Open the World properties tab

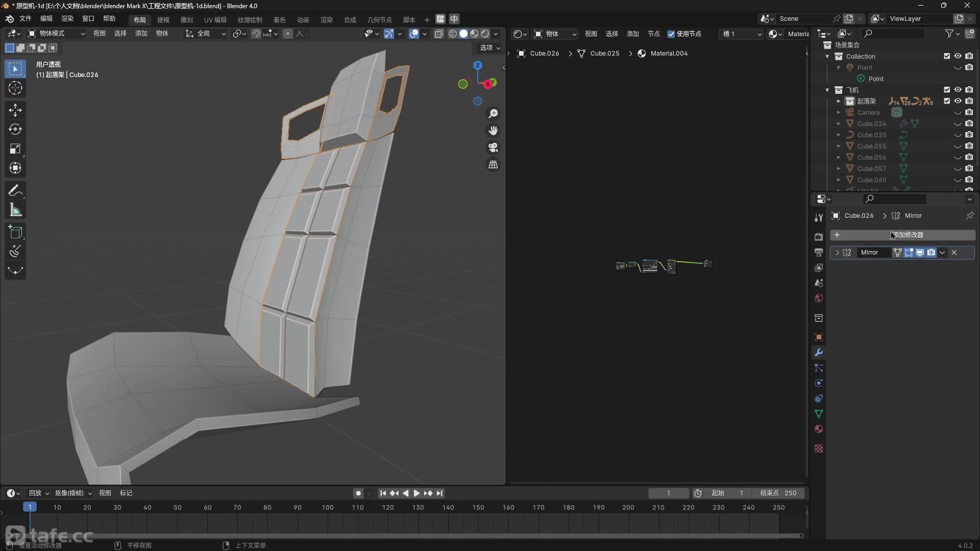819,298
